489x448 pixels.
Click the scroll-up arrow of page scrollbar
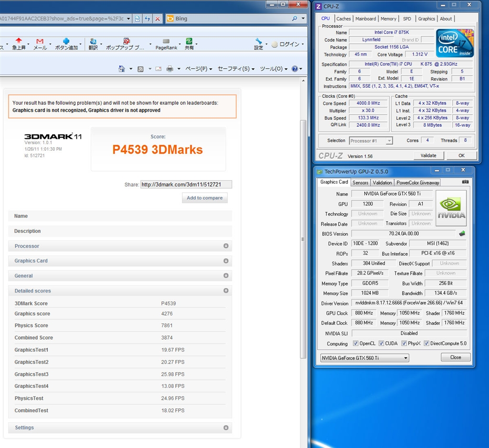coord(303,81)
